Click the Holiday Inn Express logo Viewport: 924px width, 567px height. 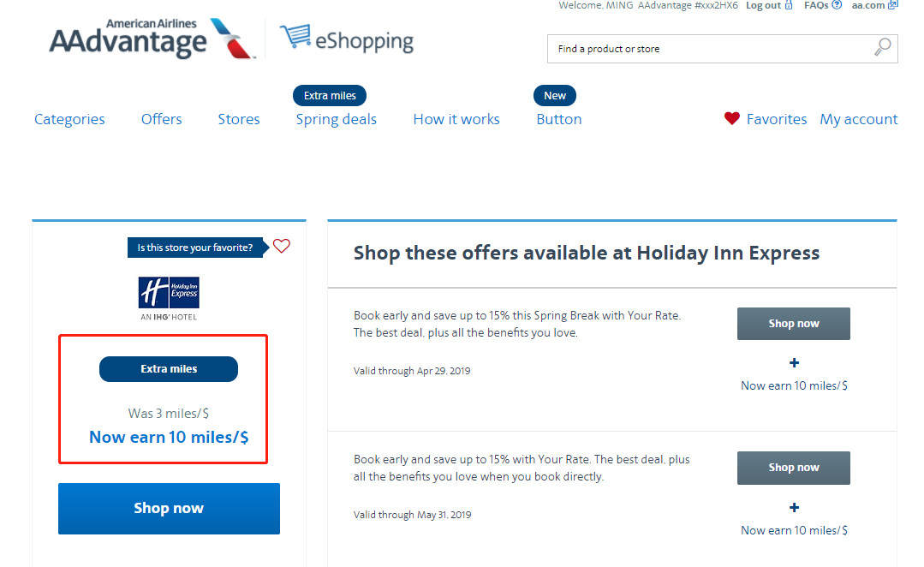pos(169,298)
